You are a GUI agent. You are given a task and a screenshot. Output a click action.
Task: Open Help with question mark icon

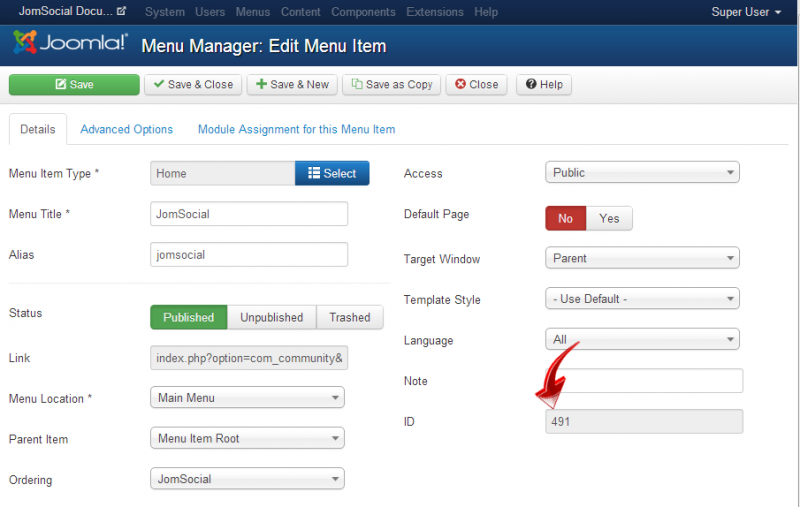pos(544,85)
